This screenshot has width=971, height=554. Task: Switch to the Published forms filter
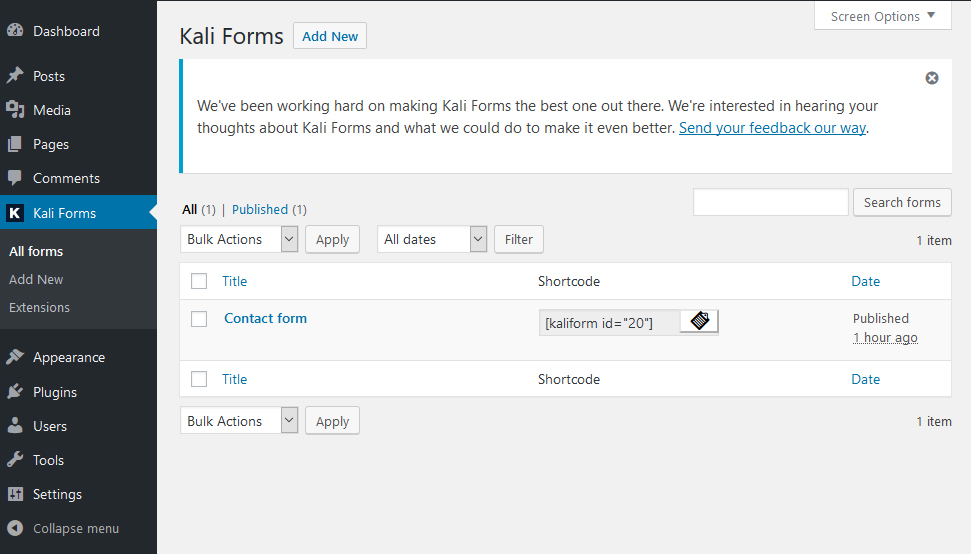(259, 209)
